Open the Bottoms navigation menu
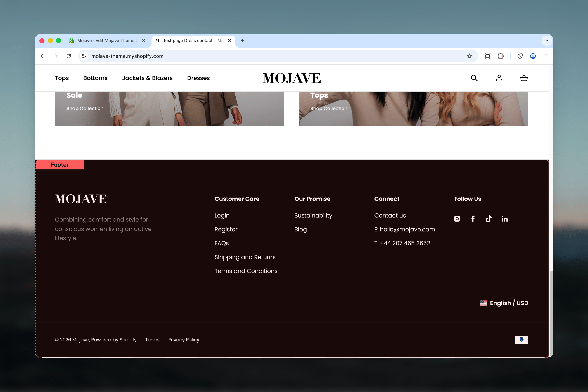588x392 pixels. click(x=95, y=78)
